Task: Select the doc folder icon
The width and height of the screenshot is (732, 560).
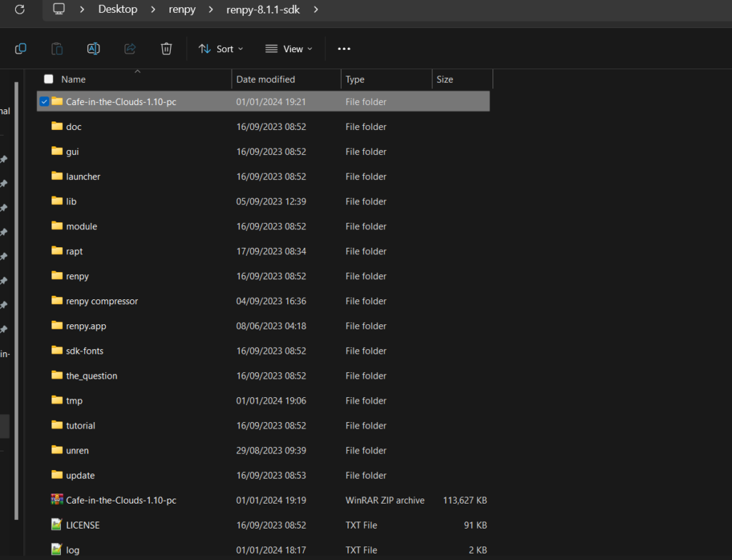Action: 57,126
